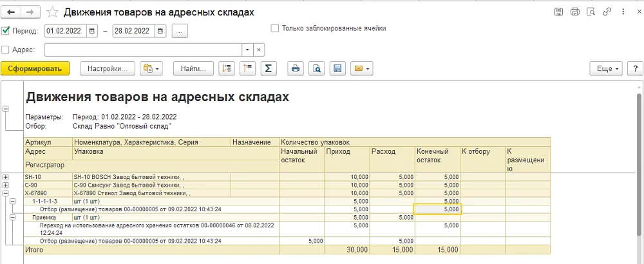The height and width of the screenshot is (264, 644).
Task: Click the Итого row label
Action: pyautogui.click(x=34, y=250)
